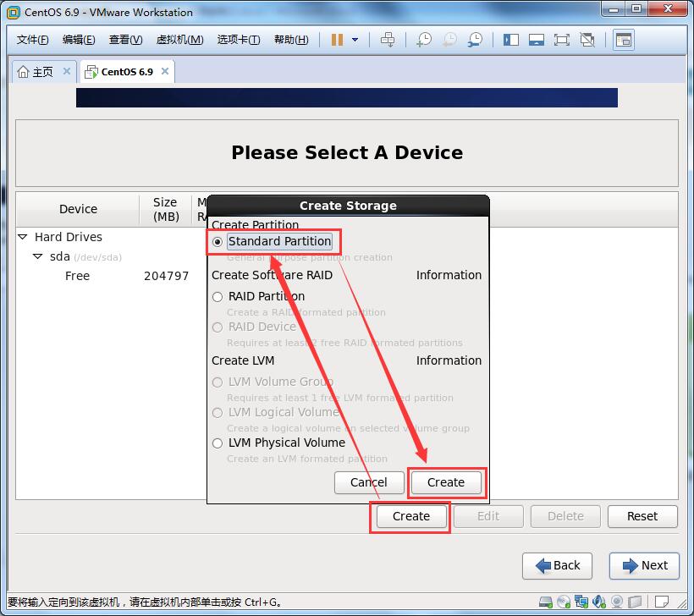694x616 pixels.
Task: Click the CD/DVD drive status icon
Action: point(564,602)
